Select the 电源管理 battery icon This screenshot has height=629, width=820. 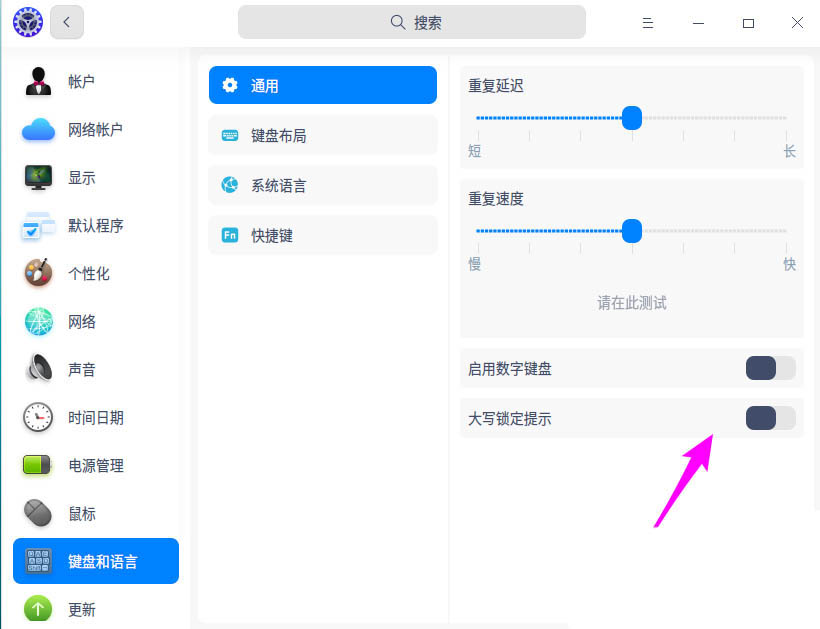[37, 465]
